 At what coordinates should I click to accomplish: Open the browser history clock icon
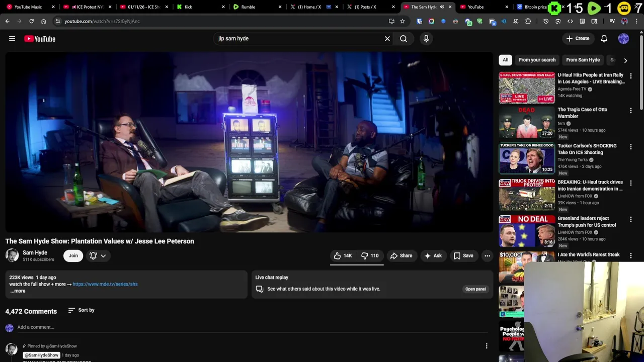pyautogui.click(x=546, y=21)
